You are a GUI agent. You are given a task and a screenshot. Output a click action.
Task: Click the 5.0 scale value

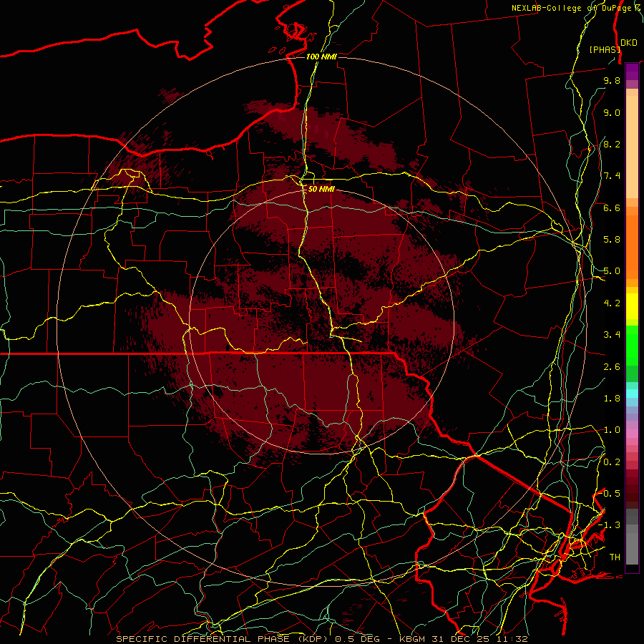tap(612, 271)
